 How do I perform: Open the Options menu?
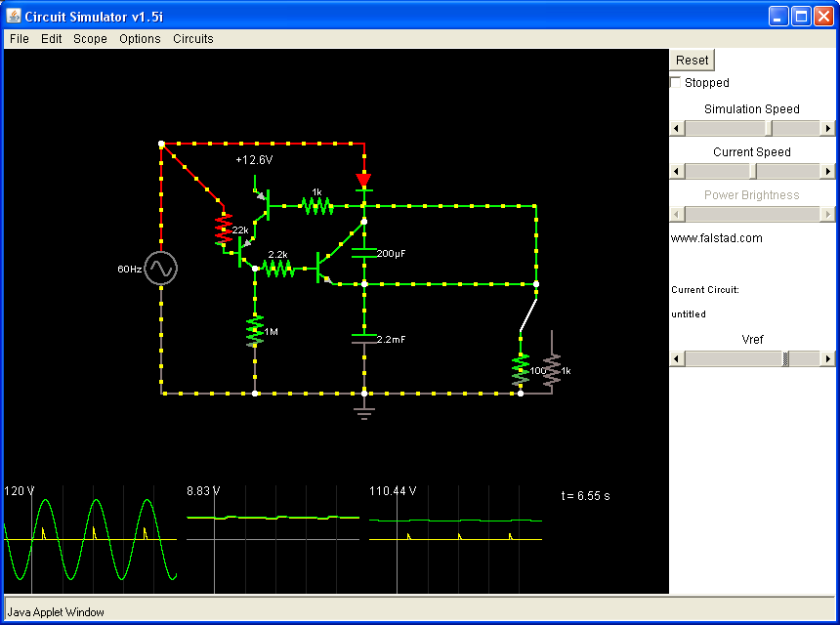point(140,38)
